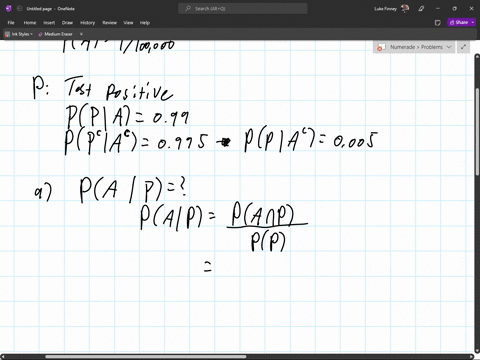Viewport: 480px width, 360px height.
Task: Switch to the Insert tab
Action: (x=49, y=23)
